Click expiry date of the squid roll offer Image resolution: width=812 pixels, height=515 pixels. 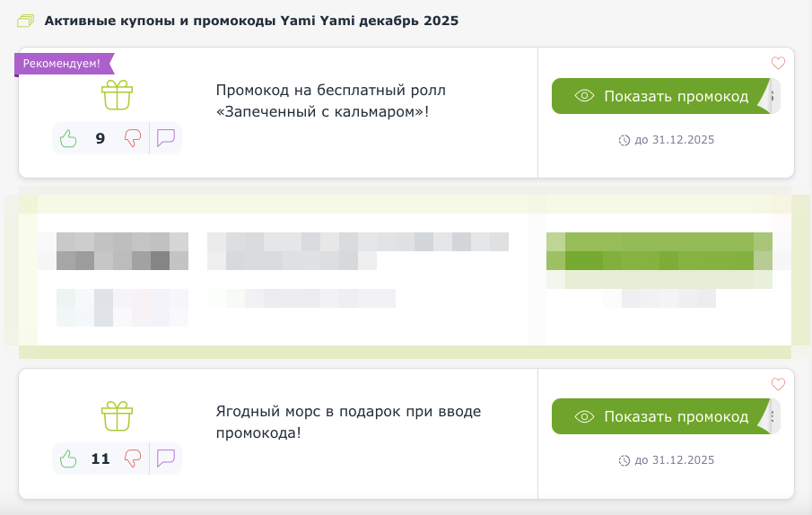(674, 140)
